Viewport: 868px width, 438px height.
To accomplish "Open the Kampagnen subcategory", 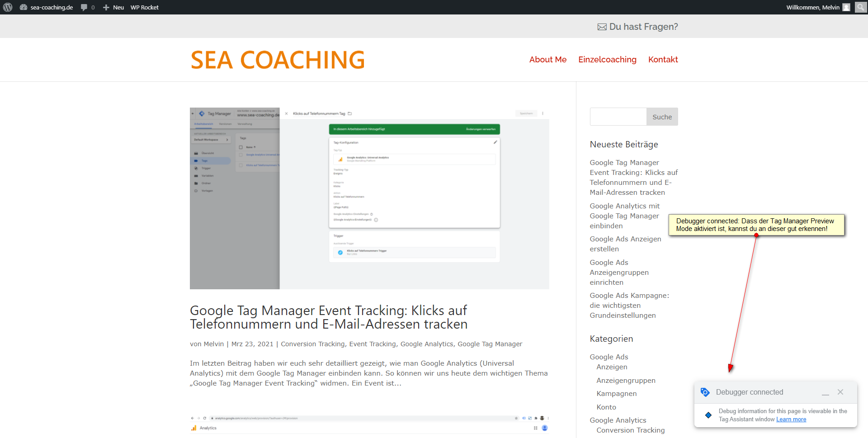I will [617, 393].
